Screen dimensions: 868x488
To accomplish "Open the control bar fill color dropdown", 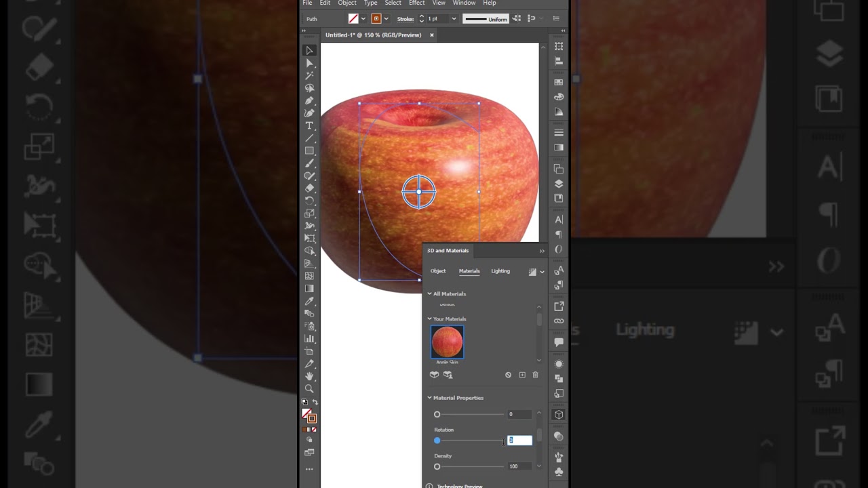I will coord(363,19).
